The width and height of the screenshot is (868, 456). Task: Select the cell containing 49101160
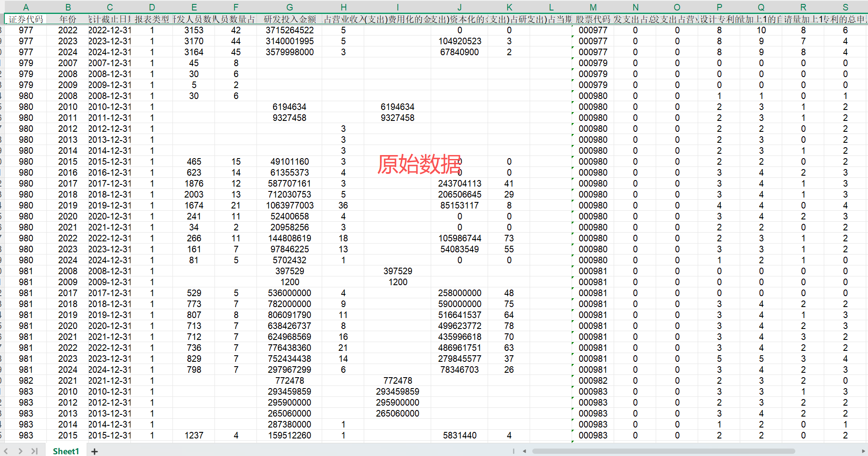pos(289,162)
